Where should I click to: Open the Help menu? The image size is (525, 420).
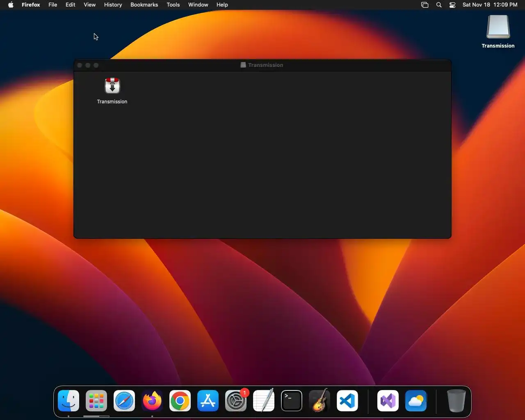(x=222, y=5)
